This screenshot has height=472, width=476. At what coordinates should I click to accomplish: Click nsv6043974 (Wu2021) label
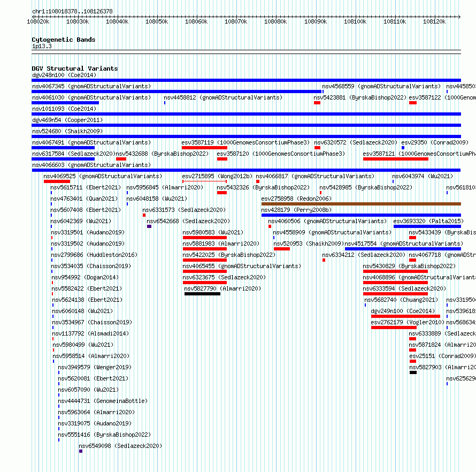click(423, 176)
